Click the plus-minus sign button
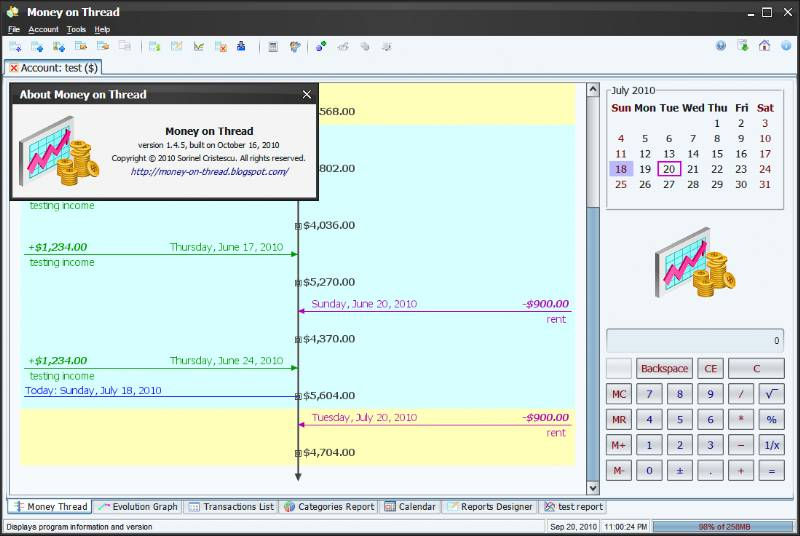Viewport: 800px width, 536px height. (680, 470)
